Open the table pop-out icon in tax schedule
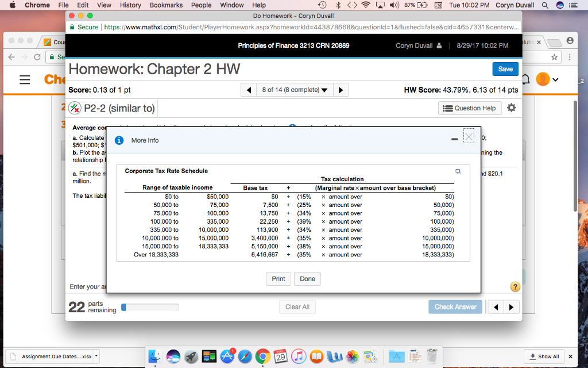 pyautogui.click(x=458, y=171)
